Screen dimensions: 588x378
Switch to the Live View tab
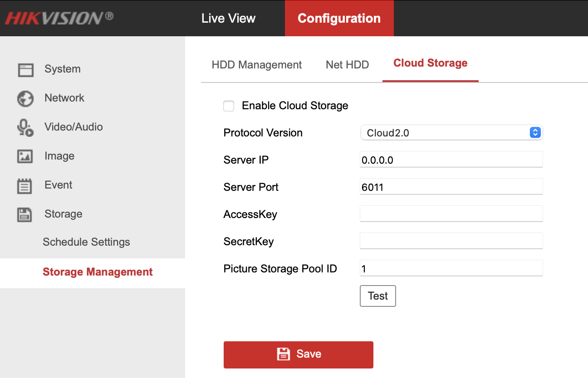228,18
